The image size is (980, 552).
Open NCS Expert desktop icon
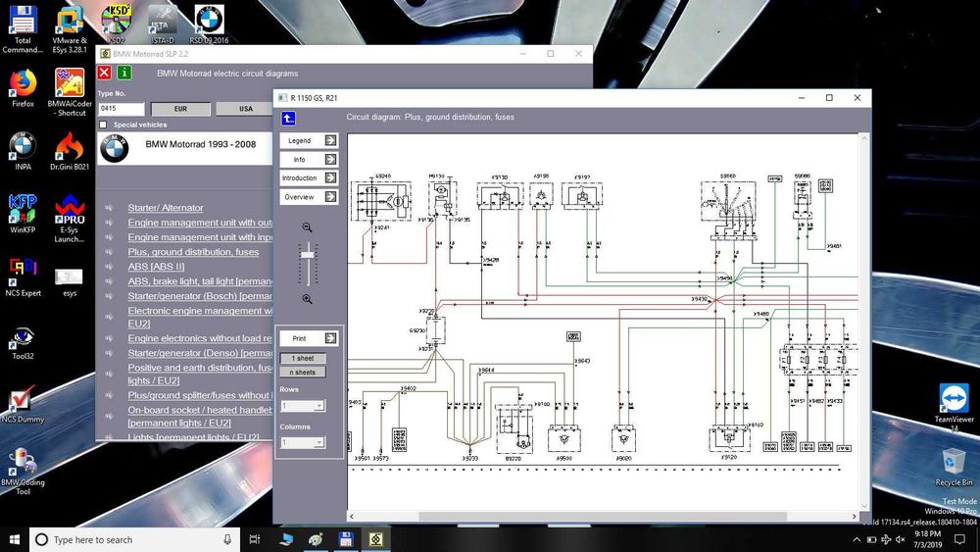tap(23, 276)
